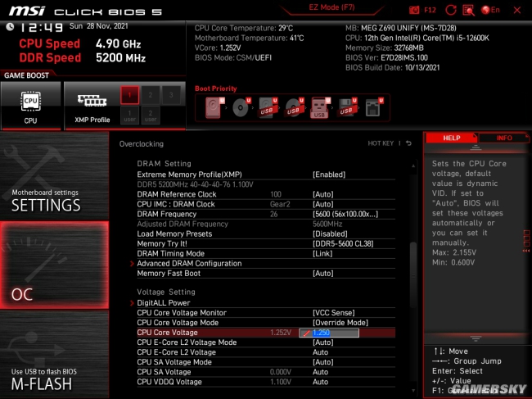The height and width of the screenshot is (399, 532).
Task: Change CPU Core Voltage Mode Override Mode
Action: tap(340, 323)
